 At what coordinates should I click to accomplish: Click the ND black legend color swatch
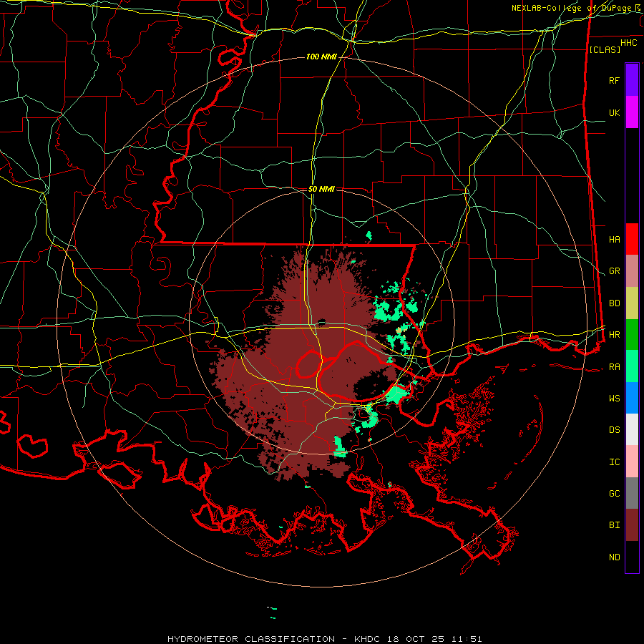[632, 557]
